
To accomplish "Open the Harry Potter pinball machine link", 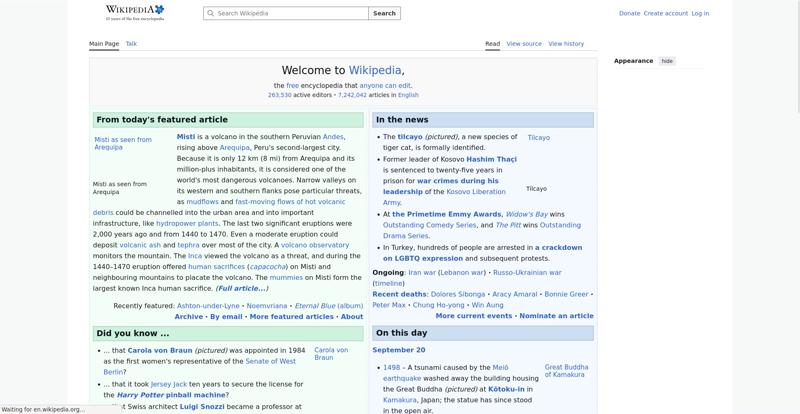I will (x=171, y=395).
